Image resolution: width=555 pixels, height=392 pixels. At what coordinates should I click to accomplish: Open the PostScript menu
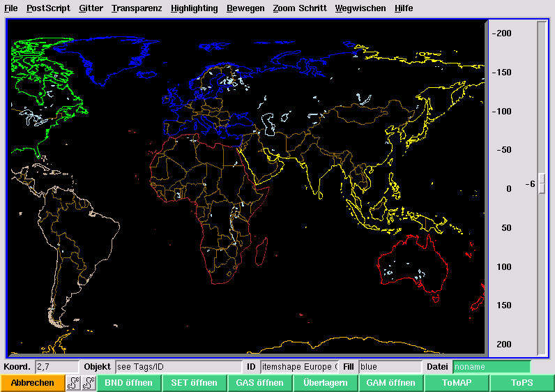[x=49, y=8]
